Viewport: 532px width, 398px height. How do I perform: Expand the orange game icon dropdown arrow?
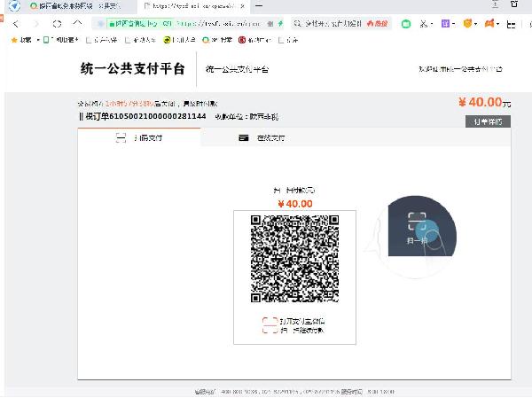[x=497, y=24]
